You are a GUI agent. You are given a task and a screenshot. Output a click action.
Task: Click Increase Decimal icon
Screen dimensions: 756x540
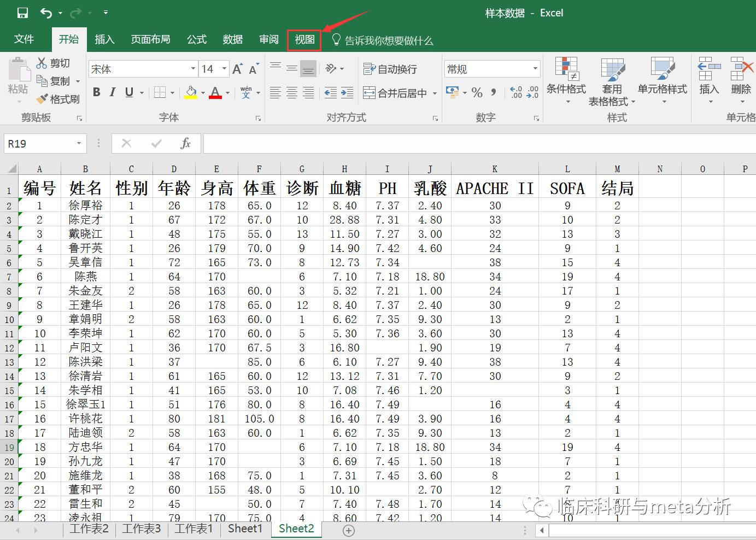tap(516, 92)
